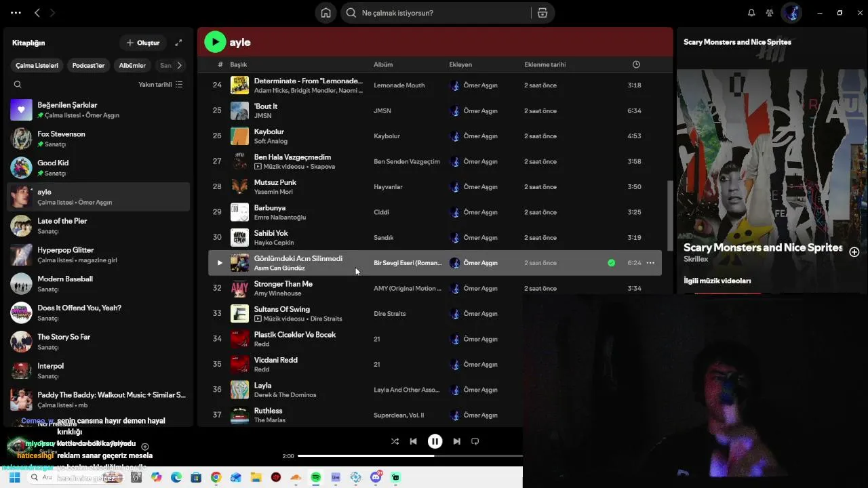Add Scary Monsters and Nice Sprites to library
The width and height of the screenshot is (868, 488).
tap(854, 251)
